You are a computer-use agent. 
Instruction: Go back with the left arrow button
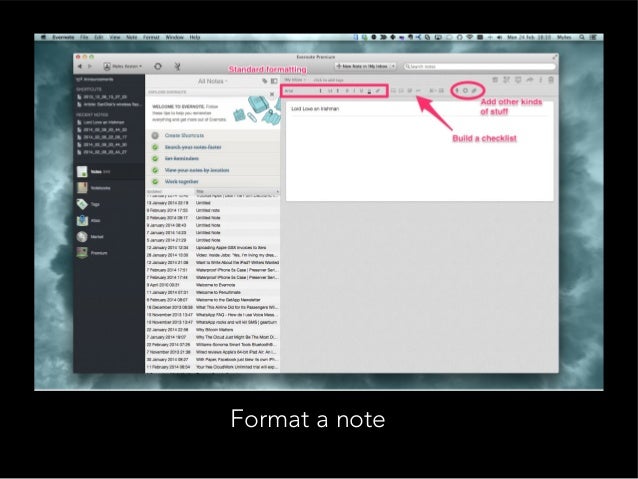point(80,66)
